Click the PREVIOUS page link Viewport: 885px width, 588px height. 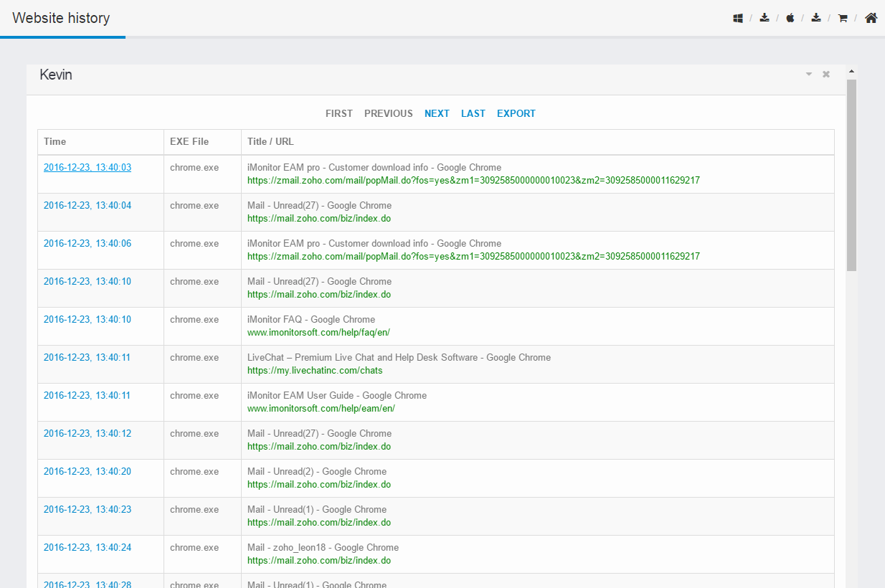click(389, 113)
